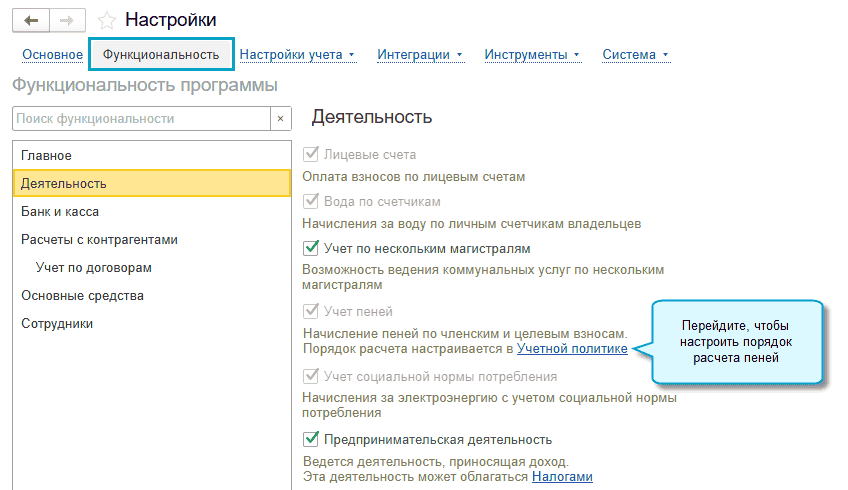848x490 pixels.
Task: Follow the Налогами link
Action: pos(562,477)
